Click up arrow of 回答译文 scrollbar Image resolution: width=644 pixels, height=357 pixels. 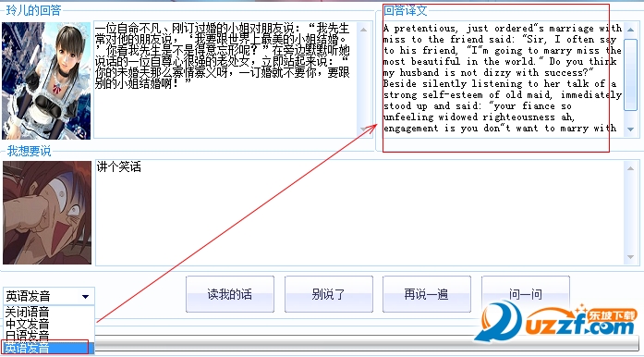630,30
